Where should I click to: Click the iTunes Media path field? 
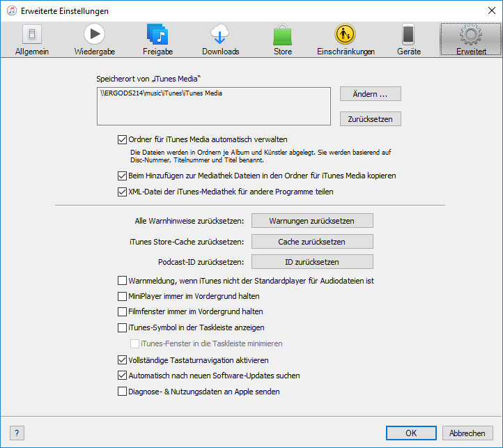point(214,106)
